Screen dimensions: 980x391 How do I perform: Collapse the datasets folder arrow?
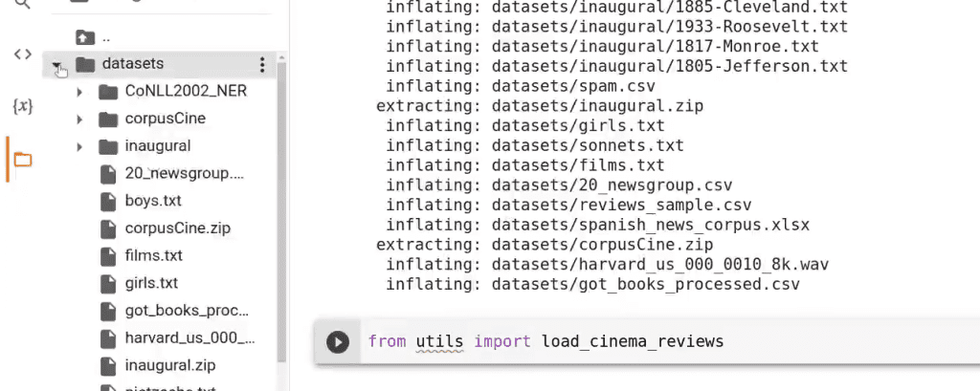coord(56,64)
